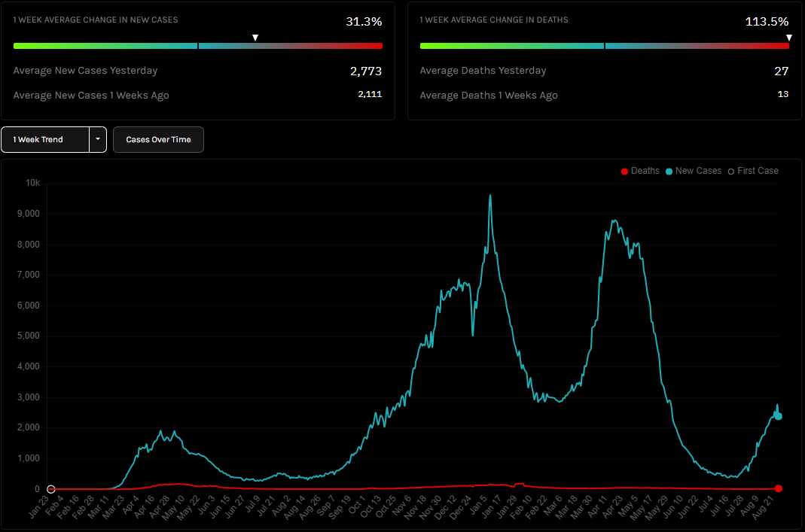805x532 pixels.
Task: Click the Average New Cases Yesterday value 2,773
Action: click(366, 71)
